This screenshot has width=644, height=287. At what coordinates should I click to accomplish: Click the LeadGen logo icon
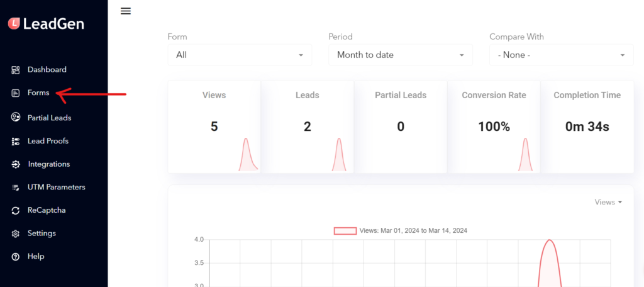pyautogui.click(x=14, y=23)
